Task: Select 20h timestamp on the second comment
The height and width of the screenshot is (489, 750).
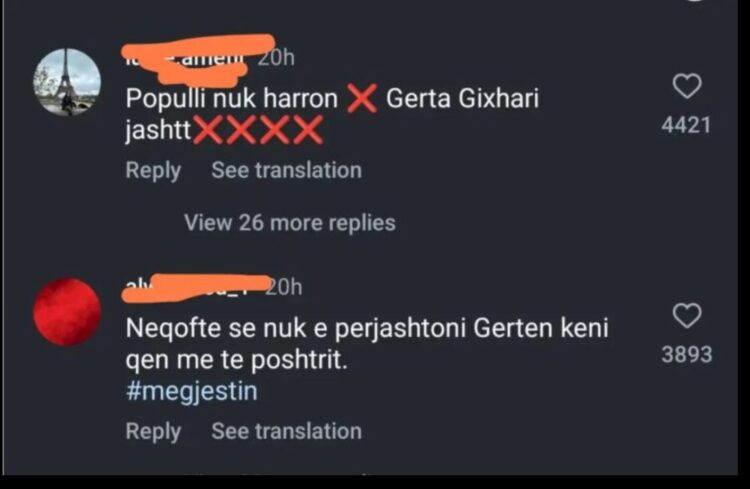Action: (x=284, y=287)
